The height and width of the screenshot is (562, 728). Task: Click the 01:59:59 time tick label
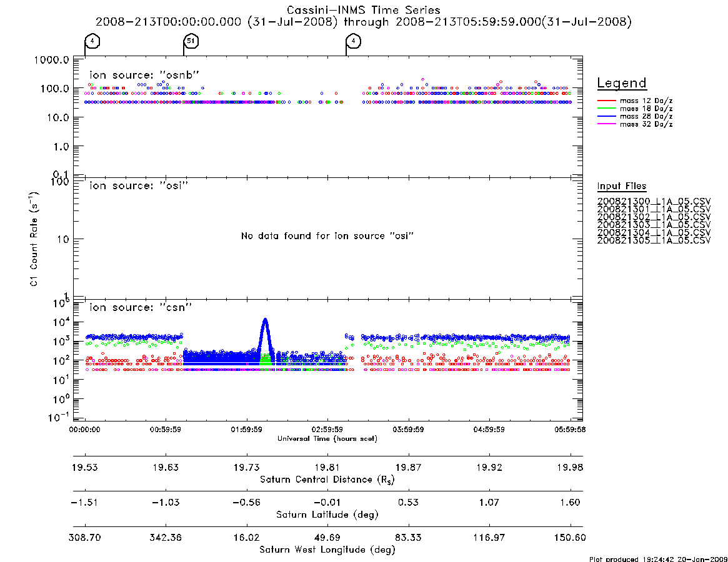247,430
